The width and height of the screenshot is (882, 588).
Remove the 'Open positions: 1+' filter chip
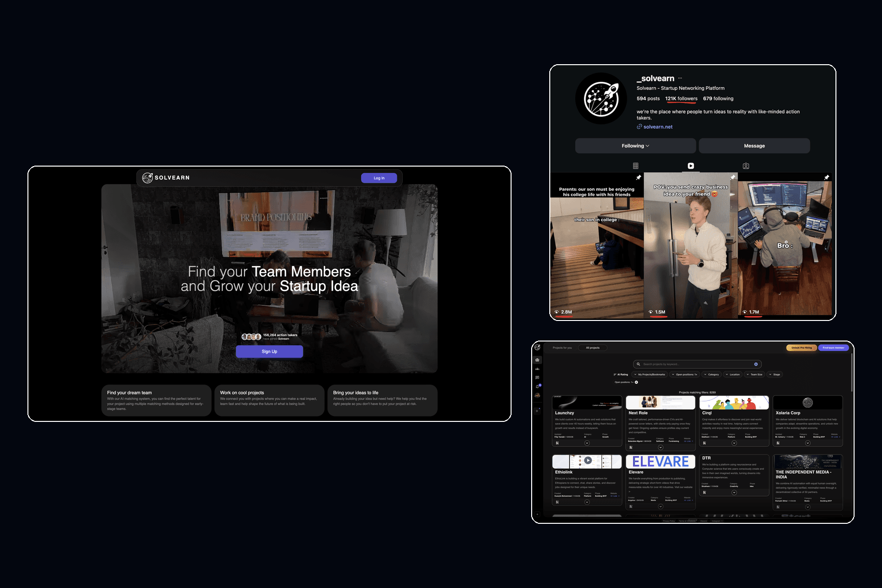pos(637,382)
